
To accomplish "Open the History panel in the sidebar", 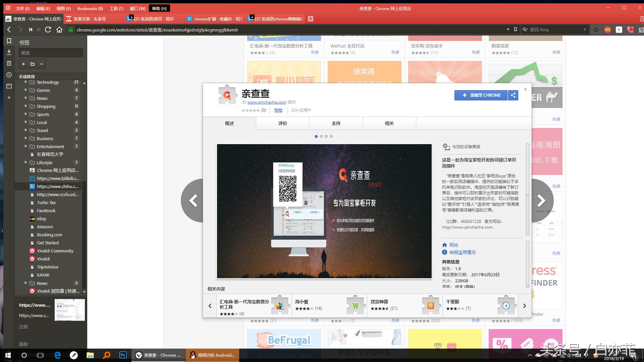I will tap(9, 74).
